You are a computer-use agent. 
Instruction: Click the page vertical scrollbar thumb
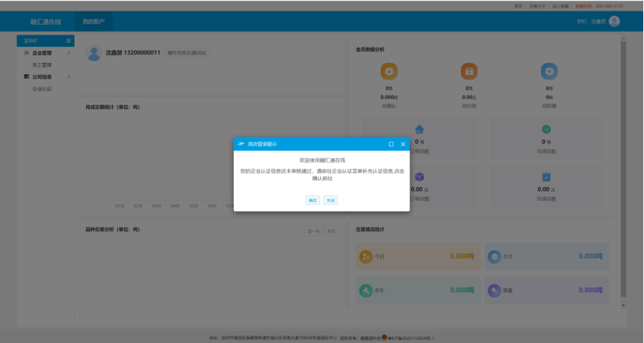click(624, 168)
